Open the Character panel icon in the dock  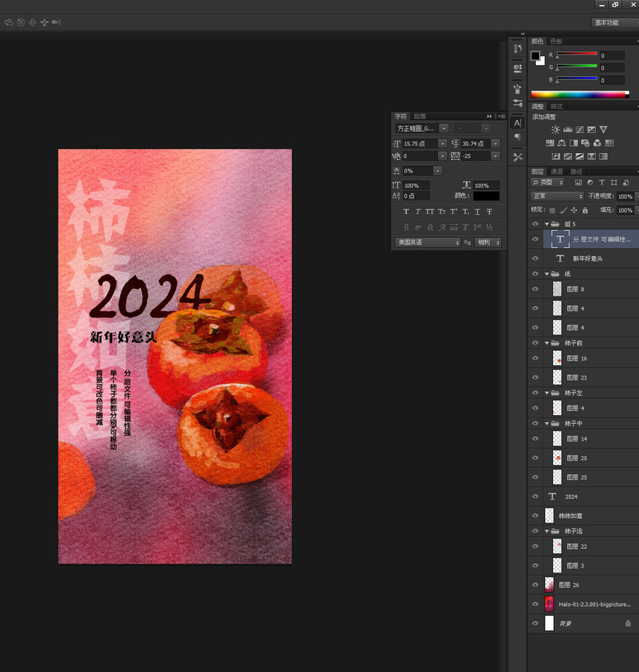tap(518, 123)
